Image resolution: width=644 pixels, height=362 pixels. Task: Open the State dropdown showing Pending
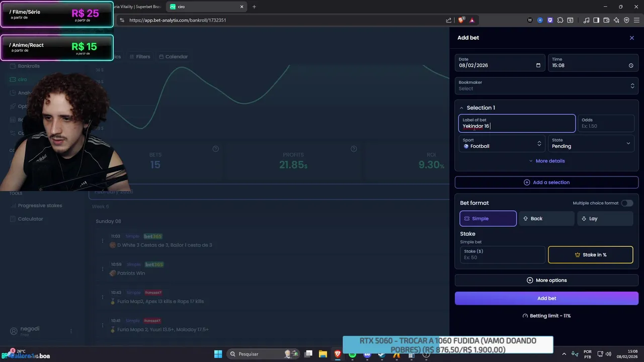pos(591,143)
